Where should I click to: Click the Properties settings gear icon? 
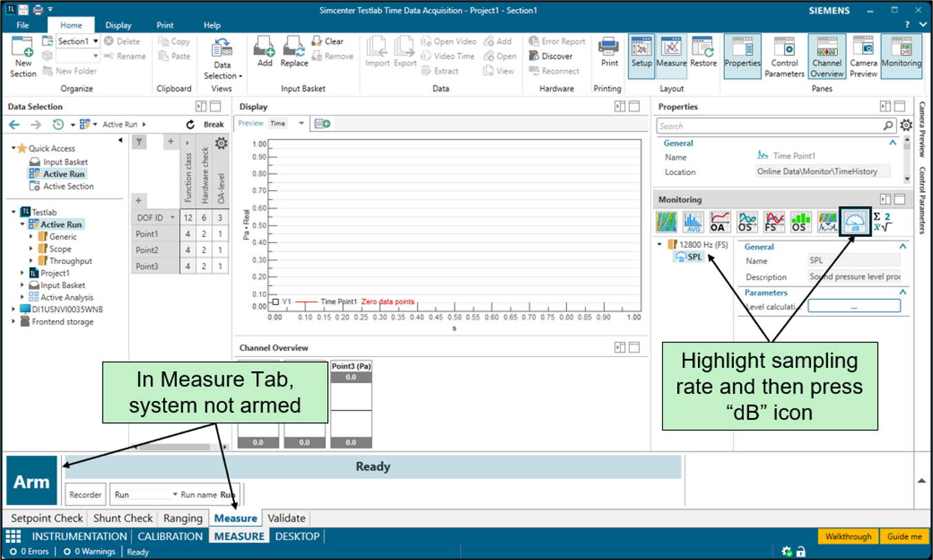(x=906, y=125)
